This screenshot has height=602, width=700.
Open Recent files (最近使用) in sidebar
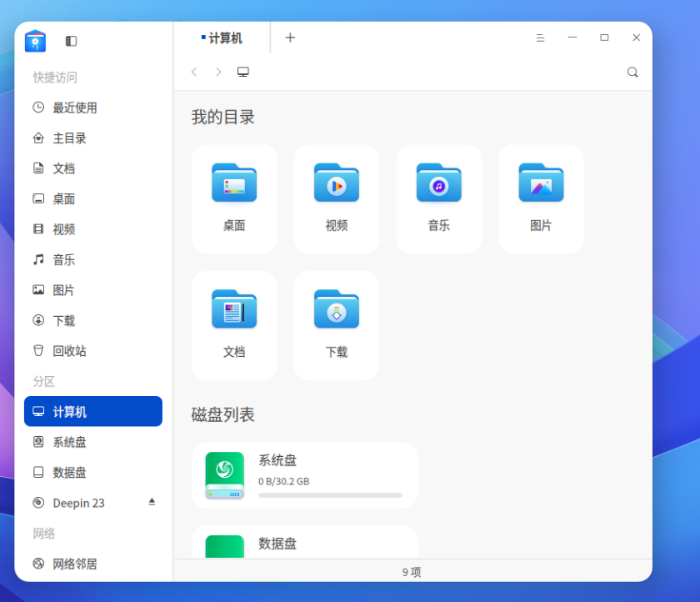93,108
